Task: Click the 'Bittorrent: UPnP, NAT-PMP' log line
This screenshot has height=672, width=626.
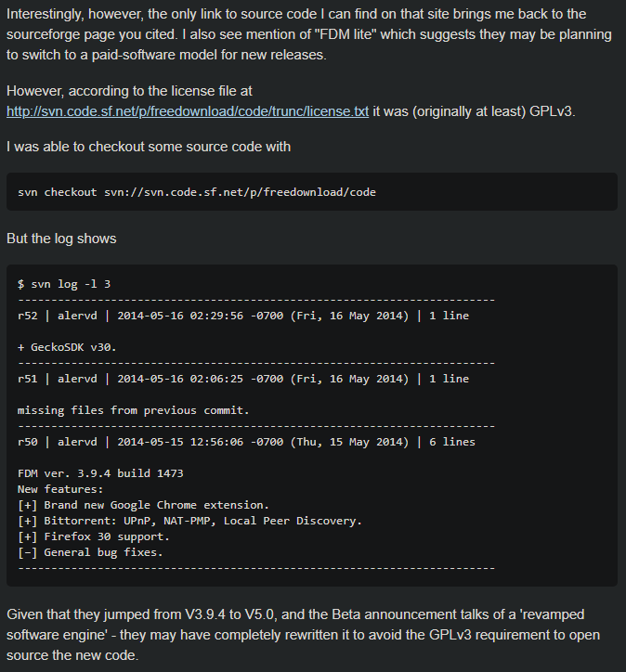Action: pyautogui.click(x=189, y=521)
